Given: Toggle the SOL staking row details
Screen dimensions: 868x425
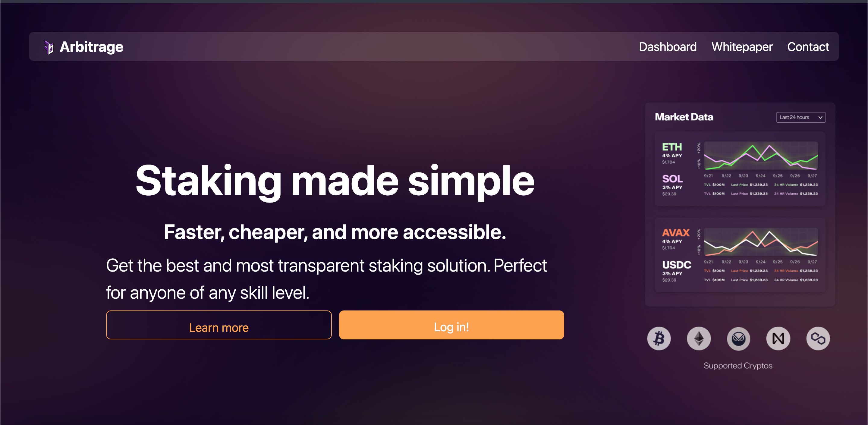Looking at the screenshot, I should point(670,187).
